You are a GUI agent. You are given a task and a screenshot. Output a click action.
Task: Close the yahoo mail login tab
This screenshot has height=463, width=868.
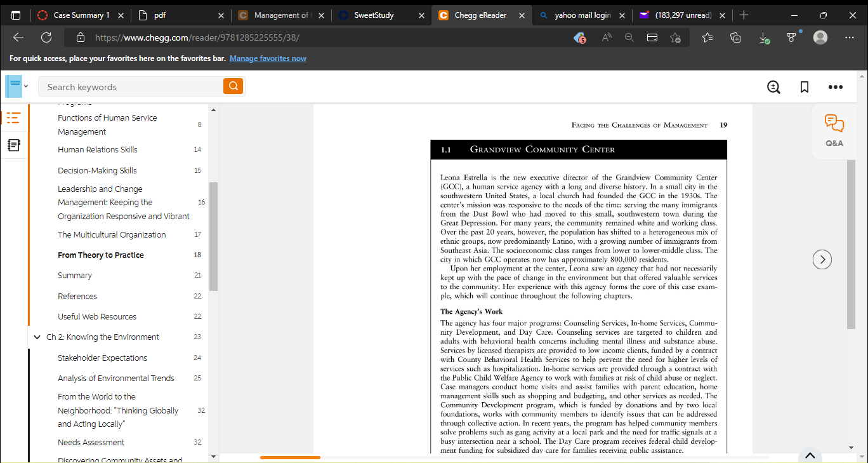[622, 15]
